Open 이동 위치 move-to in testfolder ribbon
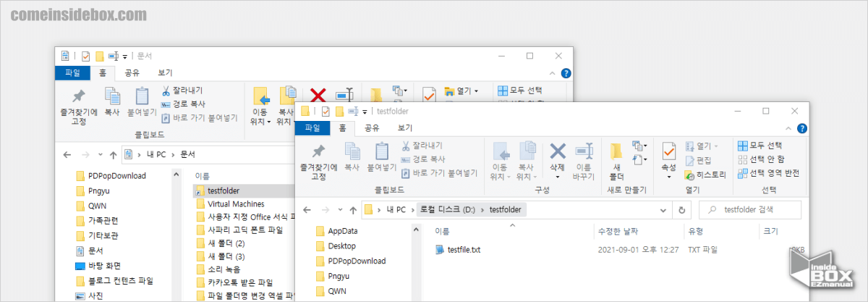Image resolution: width=868 pixels, height=302 pixels. point(501,162)
